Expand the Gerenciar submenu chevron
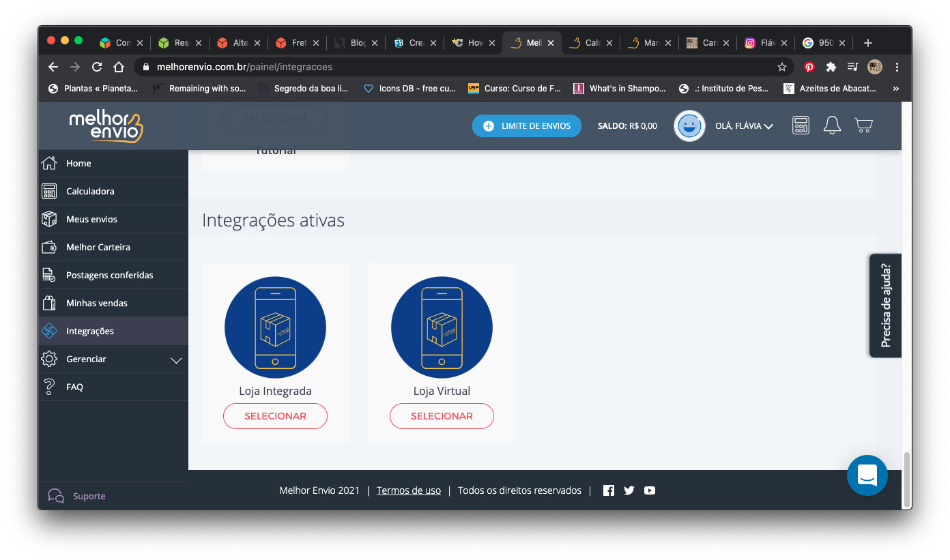Viewport: 950px width, 560px height. (176, 360)
